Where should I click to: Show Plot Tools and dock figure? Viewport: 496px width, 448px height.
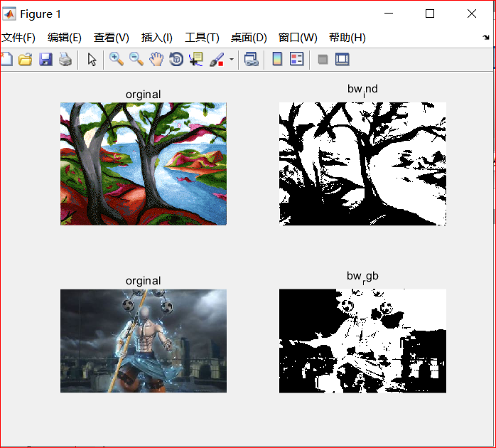coord(343,59)
